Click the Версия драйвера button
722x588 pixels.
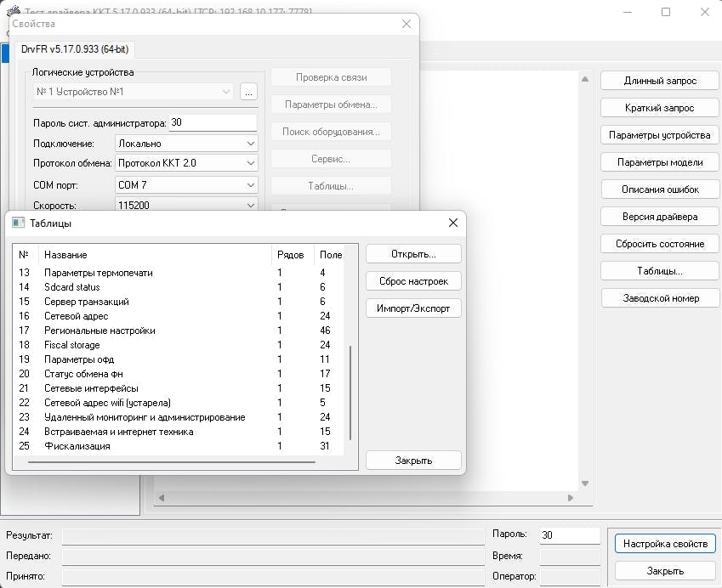[x=660, y=216]
